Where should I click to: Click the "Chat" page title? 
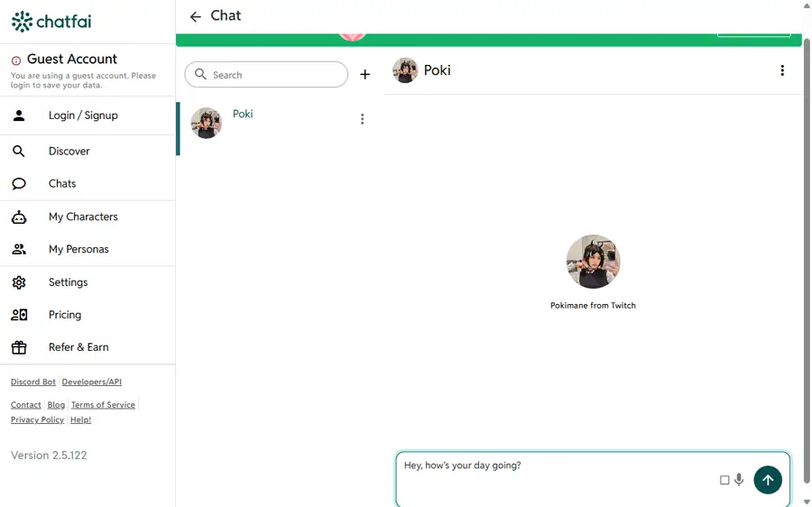pos(226,15)
